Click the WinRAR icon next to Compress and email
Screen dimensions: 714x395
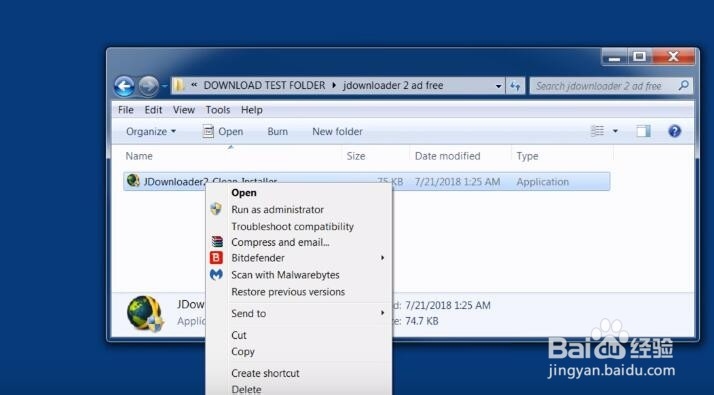coord(217,241)
